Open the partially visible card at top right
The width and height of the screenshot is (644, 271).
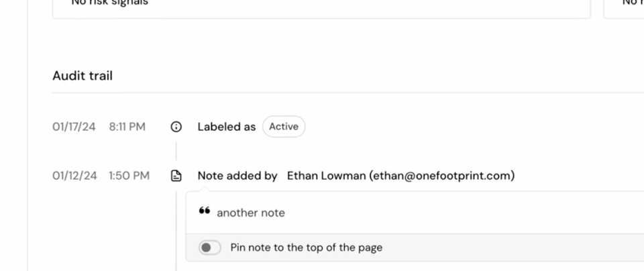click(x=625, y=7)
